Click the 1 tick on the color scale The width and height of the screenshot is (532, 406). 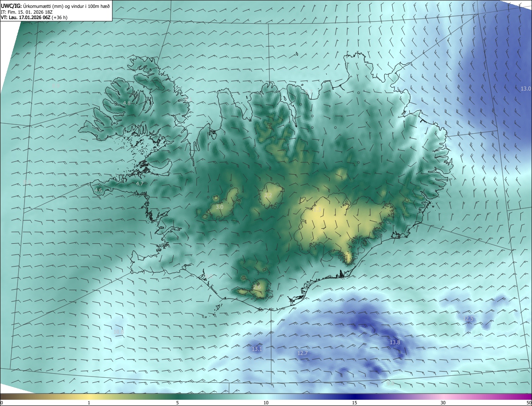point(89,403)
